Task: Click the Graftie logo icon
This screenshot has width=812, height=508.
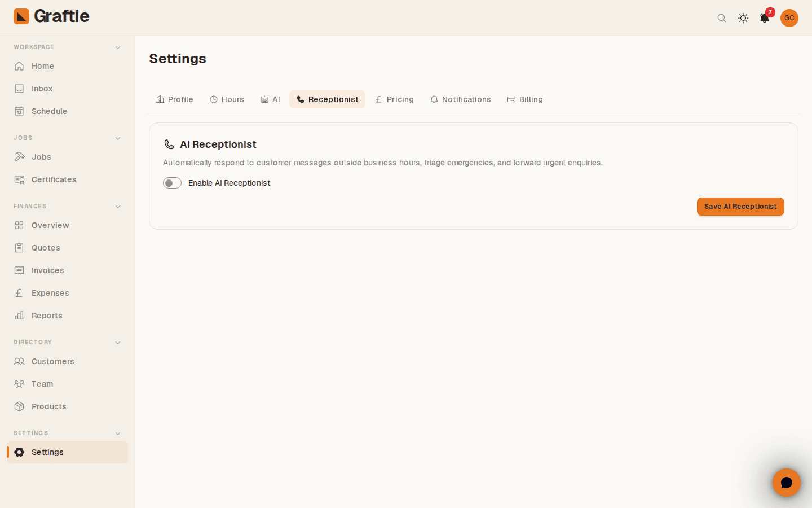Action: coord(21,16)
